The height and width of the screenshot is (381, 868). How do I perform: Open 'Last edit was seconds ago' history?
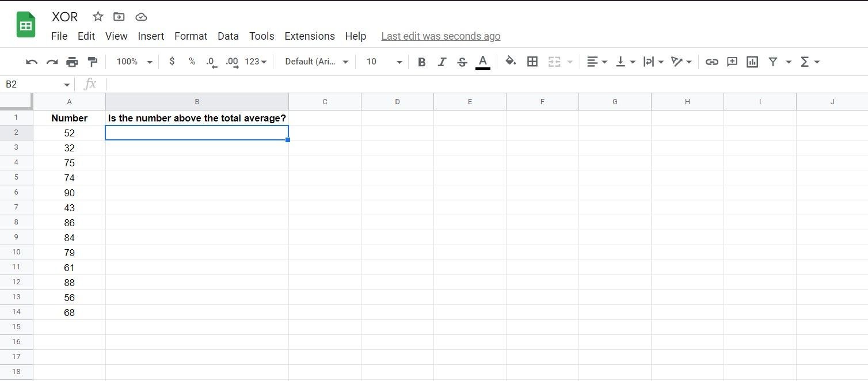click(441, 36)
